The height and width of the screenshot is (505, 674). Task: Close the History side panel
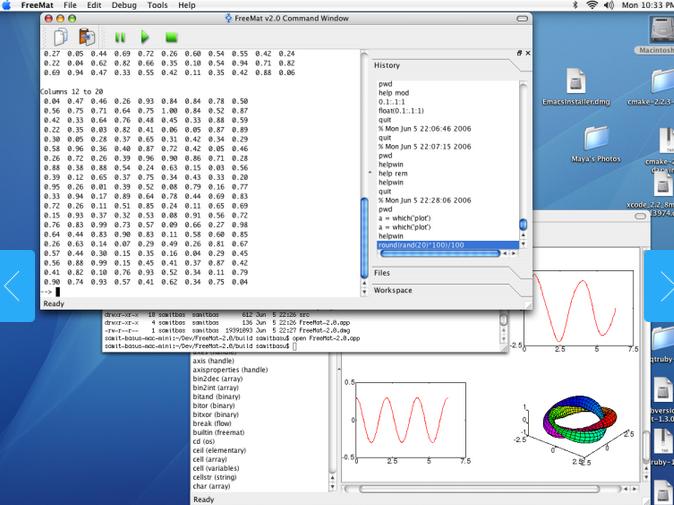click(528, 53)
